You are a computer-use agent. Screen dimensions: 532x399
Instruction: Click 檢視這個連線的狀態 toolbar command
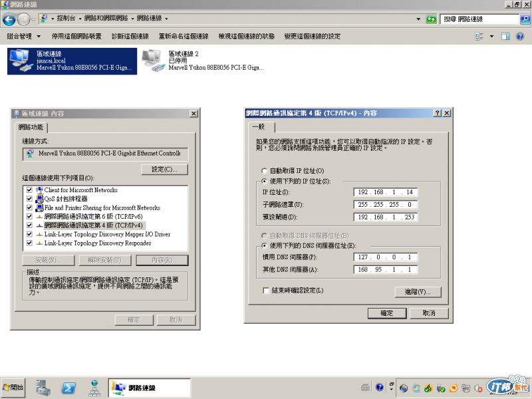(246, 37)
